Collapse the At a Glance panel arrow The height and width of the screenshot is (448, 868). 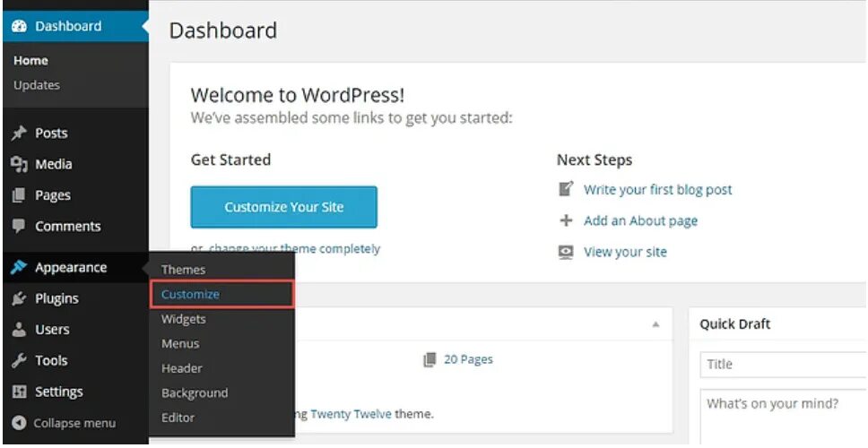pyautogui.click(x=655, y=323)
